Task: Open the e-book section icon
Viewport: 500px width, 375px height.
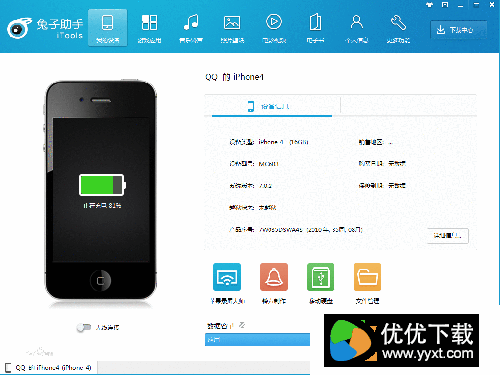Action: pyautogui.click(x=315, y=28)
